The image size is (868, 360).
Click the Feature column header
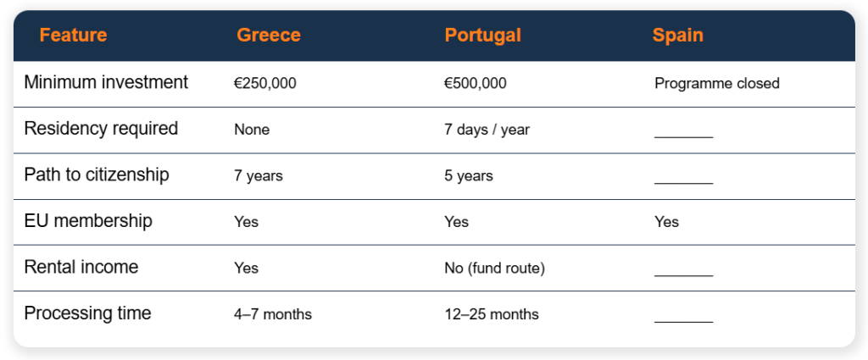[73, 36]
